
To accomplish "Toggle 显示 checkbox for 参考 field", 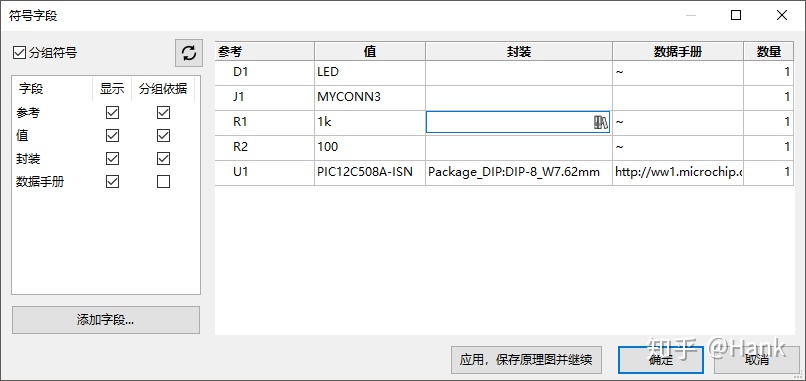I will coord(112,112).
